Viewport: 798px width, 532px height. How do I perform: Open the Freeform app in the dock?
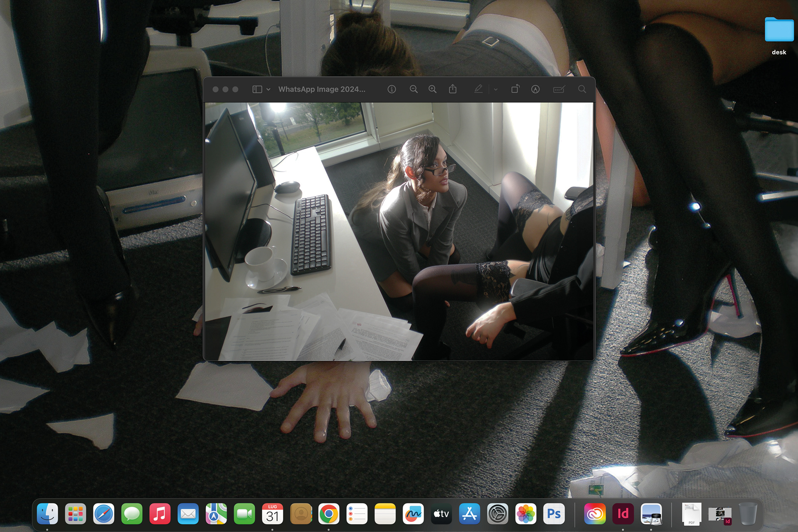coord(413,514)
